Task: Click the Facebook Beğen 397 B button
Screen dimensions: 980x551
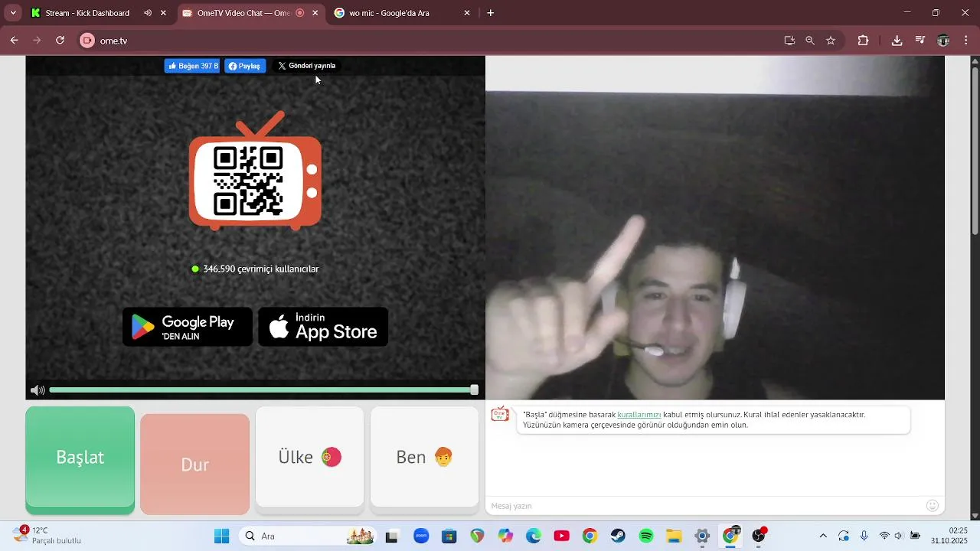Action: click(192, 66)
